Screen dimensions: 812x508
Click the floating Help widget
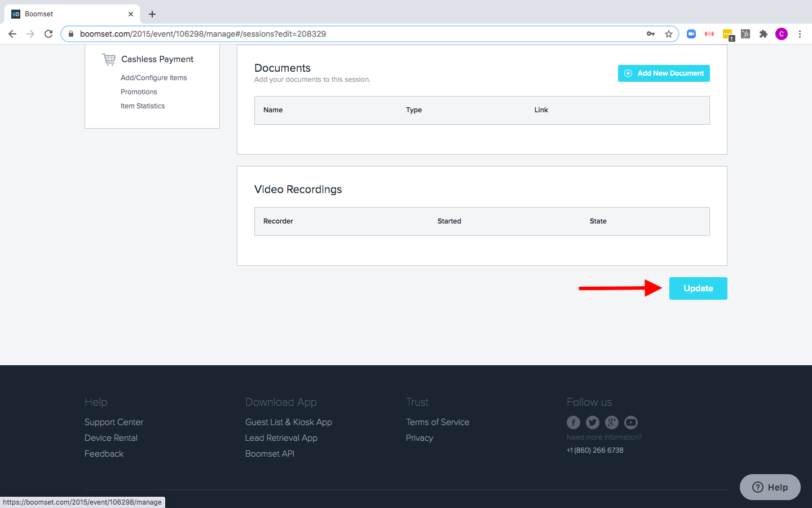[770, 487]
